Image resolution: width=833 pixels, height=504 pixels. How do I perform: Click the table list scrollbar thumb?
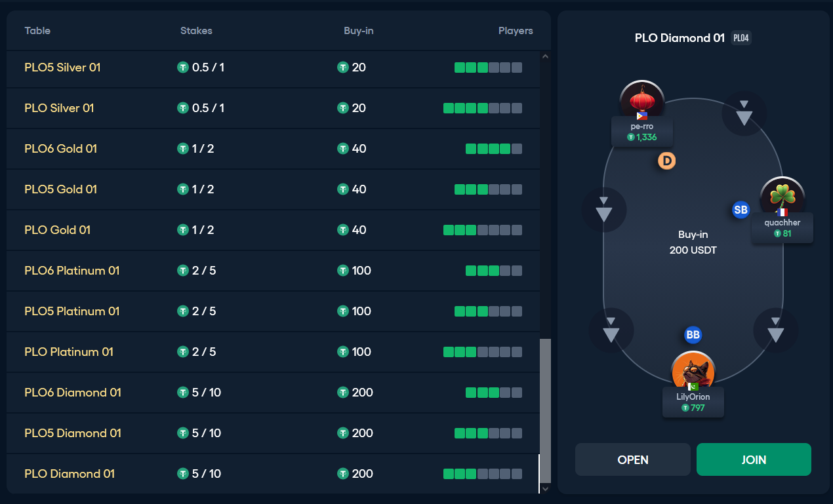[545, 410]
